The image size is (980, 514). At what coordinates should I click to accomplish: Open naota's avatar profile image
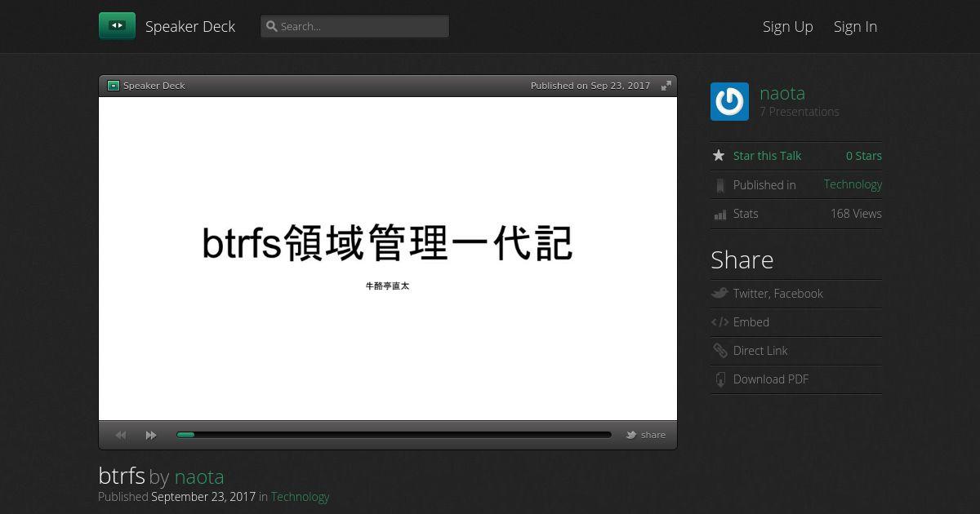729,101
